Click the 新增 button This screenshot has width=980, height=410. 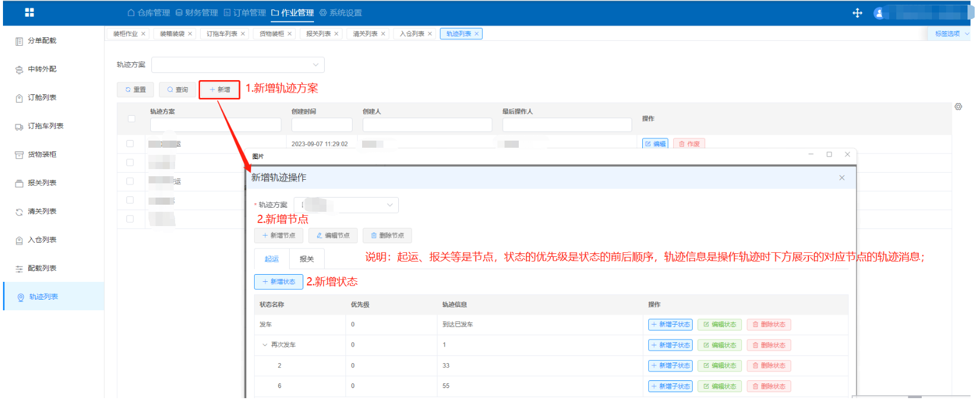219,90
